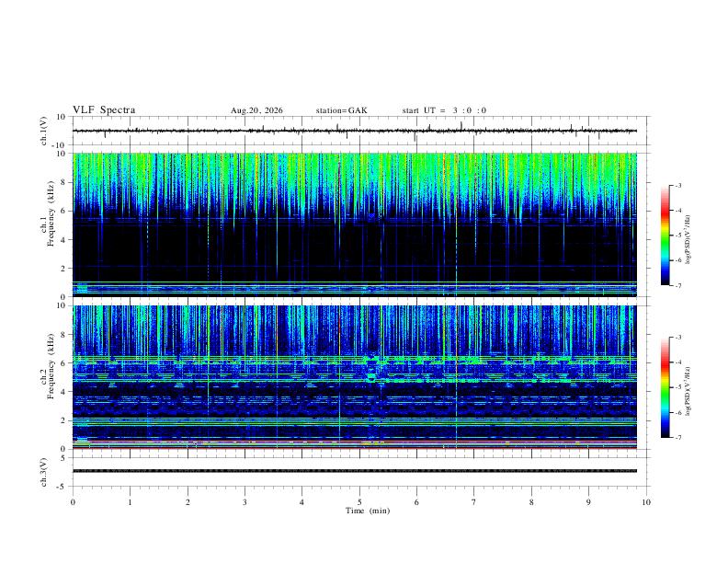Click the station=GAK label

[x=342, y=110]
